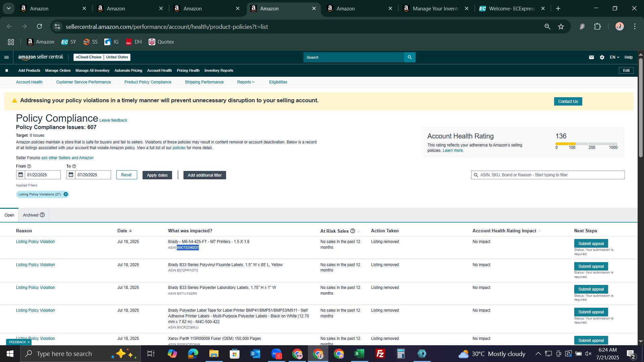Submit appeal for Brady M6-54-425-FT listing
This screenshot has height=362, width=644.
[x=591, y=244]
